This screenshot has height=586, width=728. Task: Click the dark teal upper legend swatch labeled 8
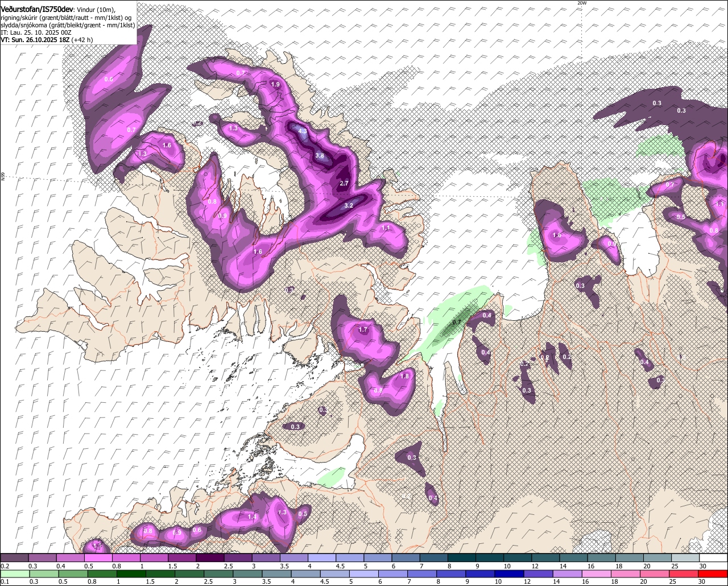pyautogui.click(x=461, y=558)
